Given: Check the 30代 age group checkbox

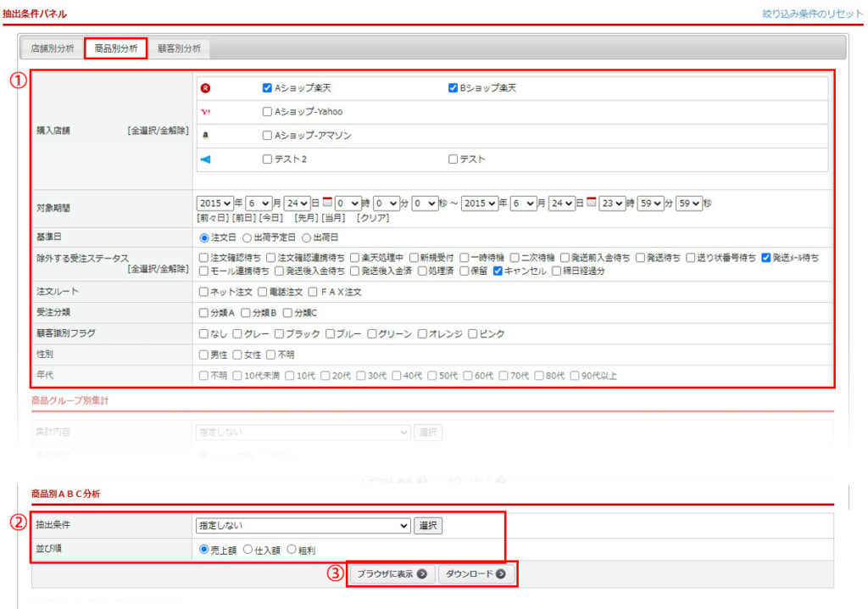Looking at the screenshot, I should click(x=361, y=376).
